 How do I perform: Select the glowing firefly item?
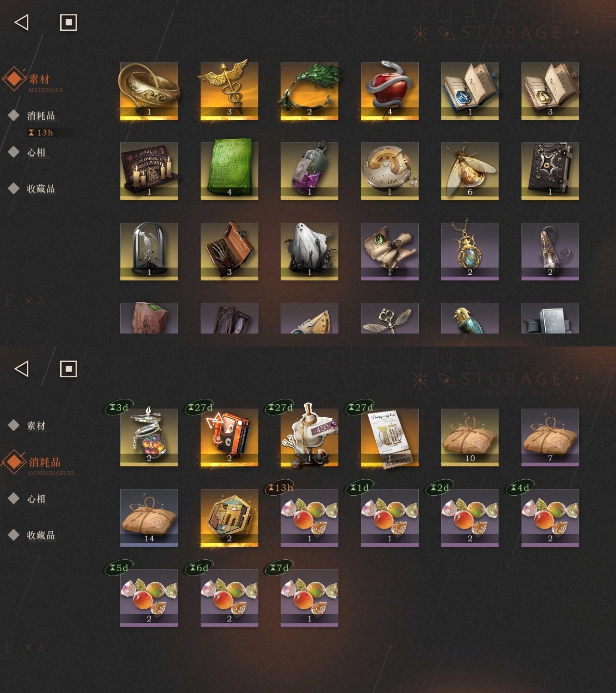470,171
